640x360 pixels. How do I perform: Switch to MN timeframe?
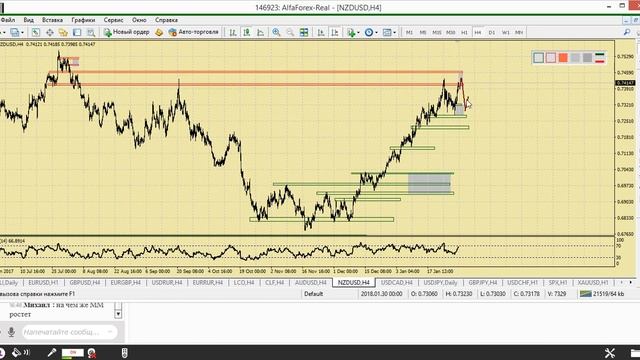click(x=519, y=32)
